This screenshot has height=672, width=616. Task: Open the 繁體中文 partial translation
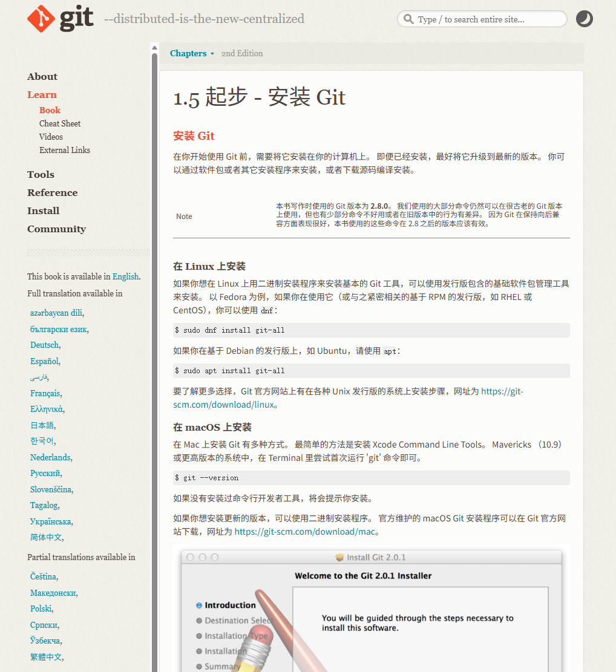[46, 657]
